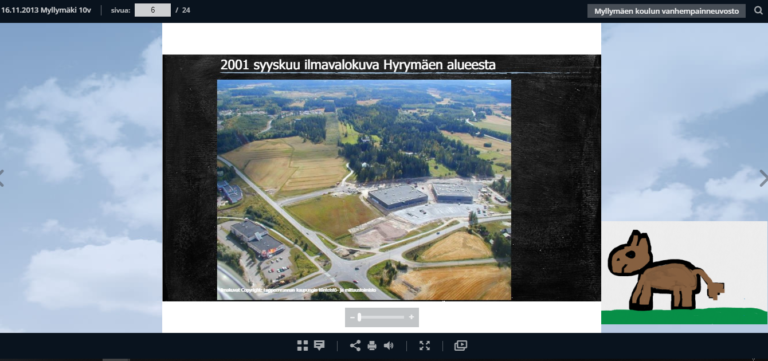Open Myllymäen koulun vanhempainneuvosto button

[667, 11]
